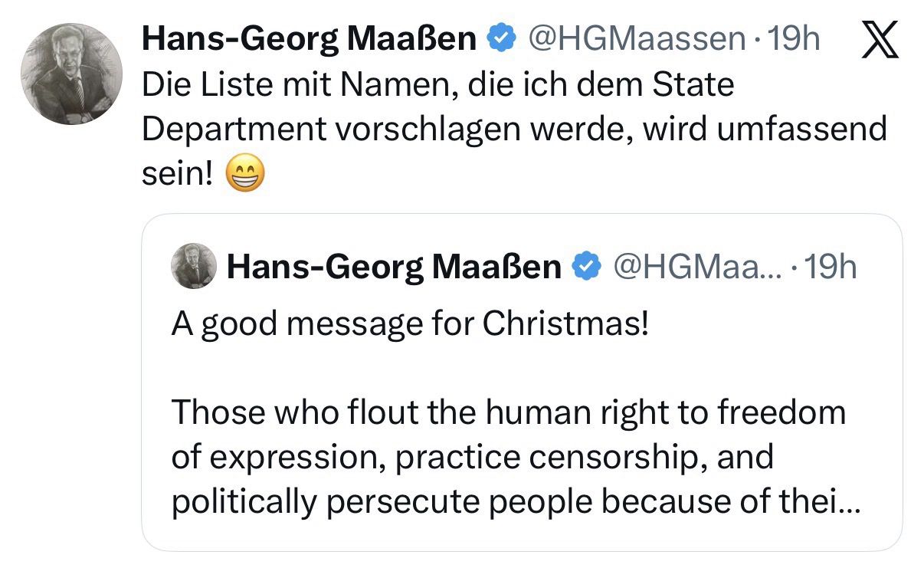Open the top Hans-Georg Maaßen display name

coord(309,38)
